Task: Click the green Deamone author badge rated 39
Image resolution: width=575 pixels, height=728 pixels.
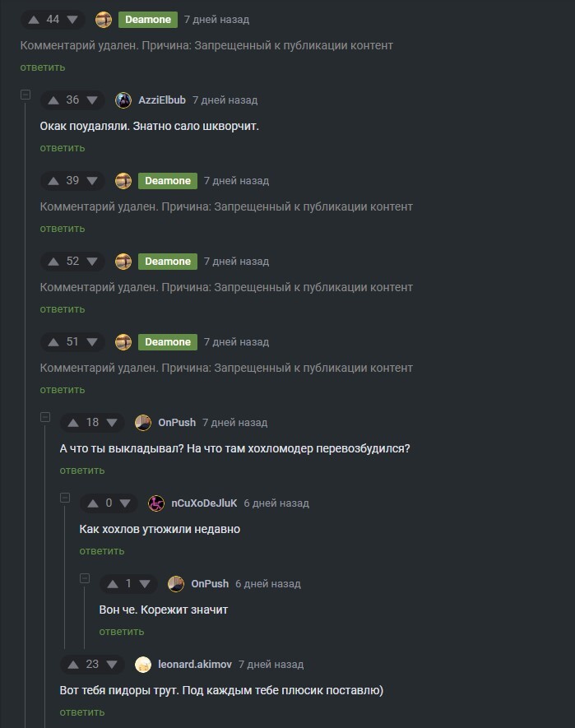Action: click(x=168, y=181)
